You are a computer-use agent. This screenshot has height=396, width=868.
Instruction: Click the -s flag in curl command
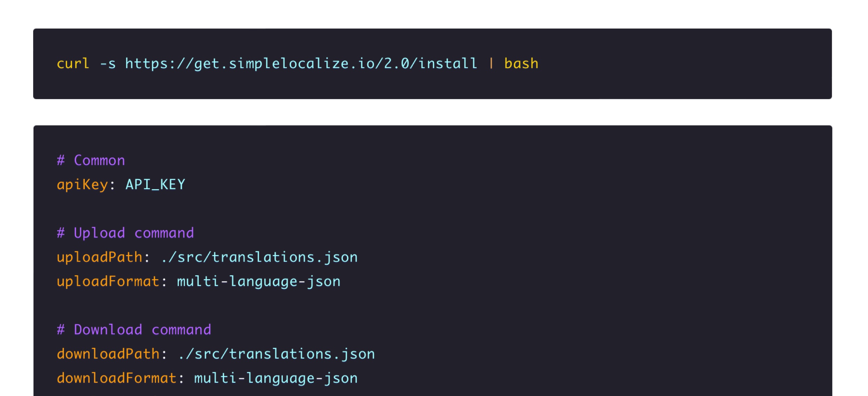coord(108,63)
